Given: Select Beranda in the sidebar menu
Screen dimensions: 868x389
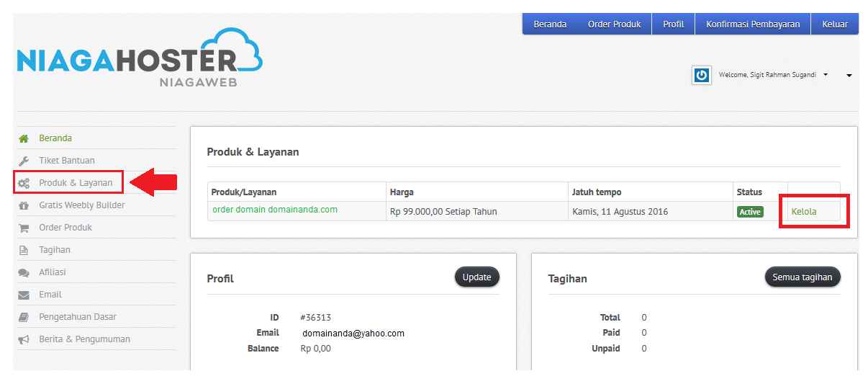Looking at the screenshot, I should 55,138.
